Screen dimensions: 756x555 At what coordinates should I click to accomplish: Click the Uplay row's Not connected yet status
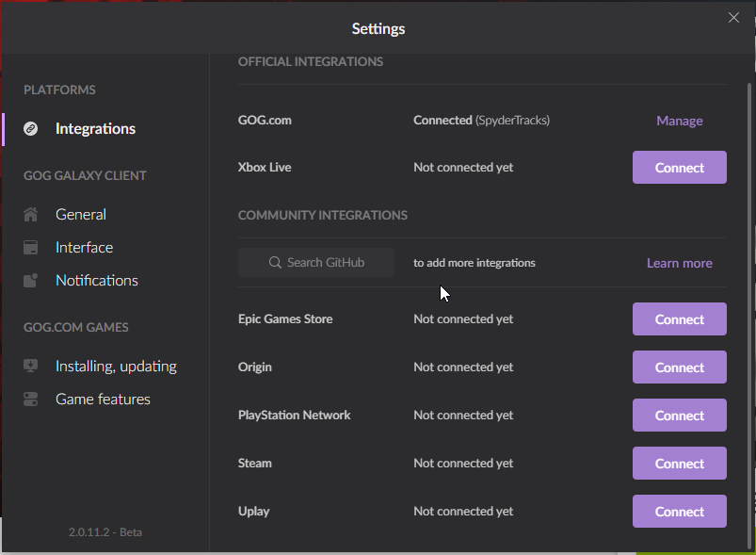coord(463,511)
